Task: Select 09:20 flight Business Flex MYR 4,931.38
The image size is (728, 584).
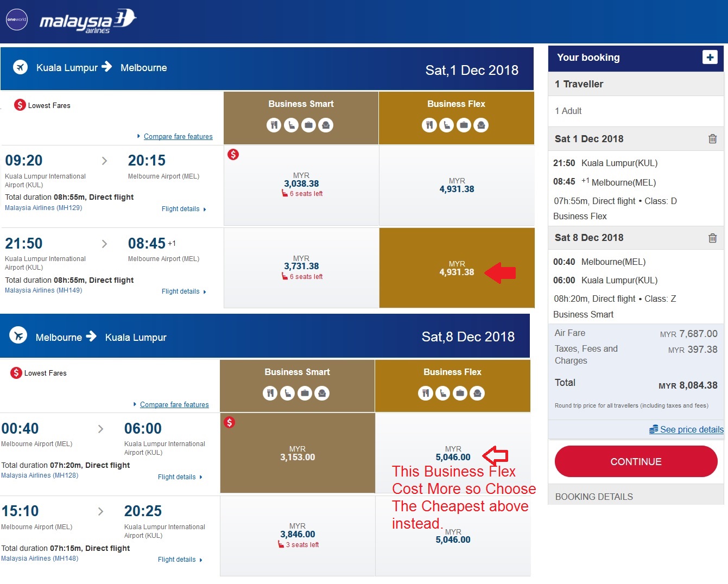Action: 457,185
